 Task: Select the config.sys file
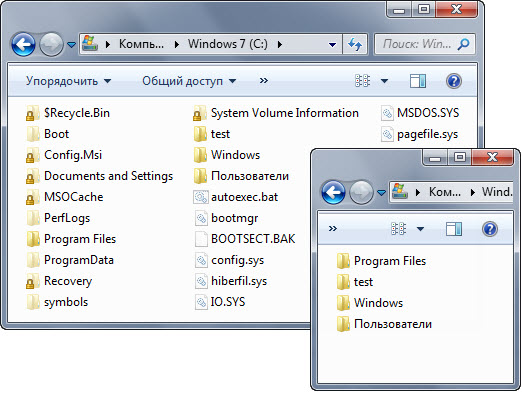pos(229,260)
